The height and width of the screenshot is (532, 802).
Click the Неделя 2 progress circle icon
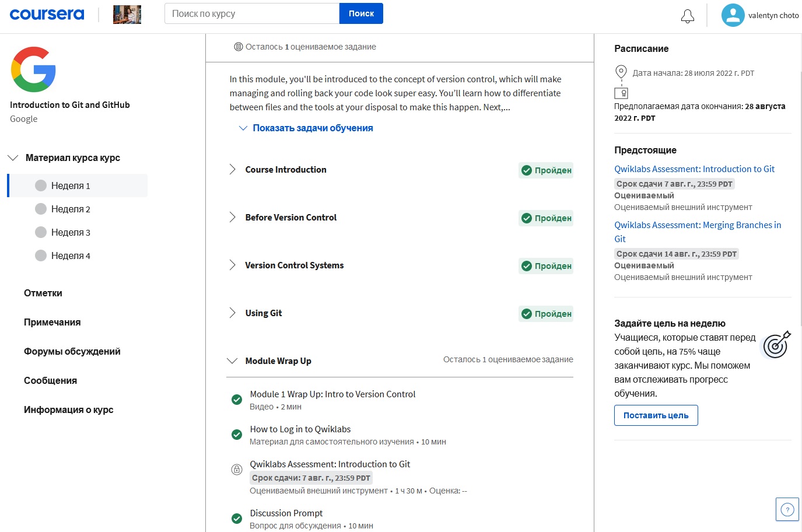pos(41,209)
